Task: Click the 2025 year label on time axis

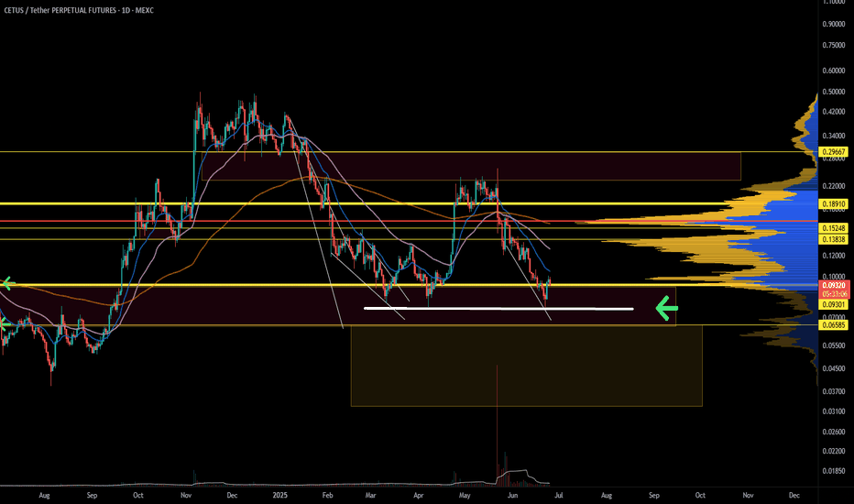Action: click(280, 495)
